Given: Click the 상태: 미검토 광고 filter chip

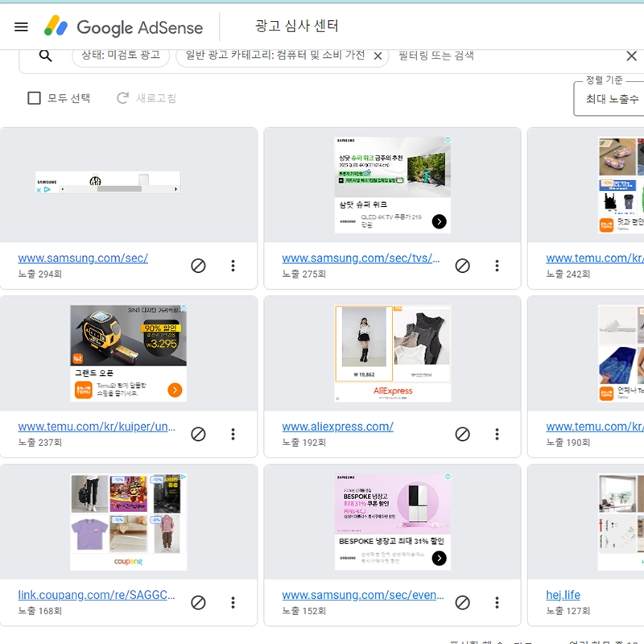Looking at the screenshot, I should click(121, 55).
